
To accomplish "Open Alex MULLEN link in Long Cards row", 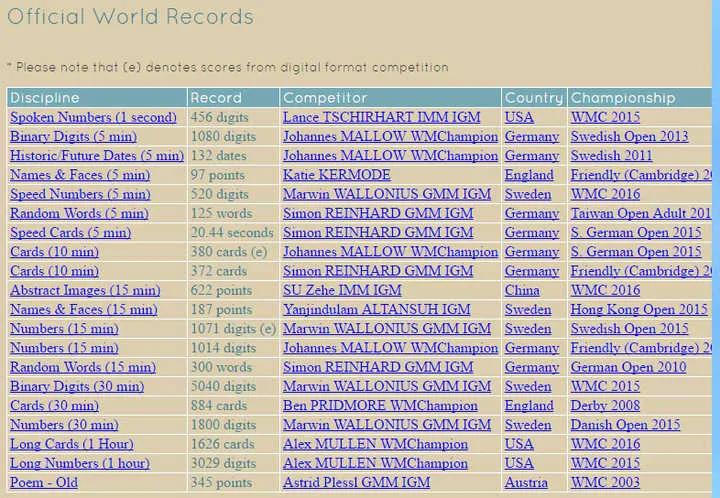I will (x=375, y=445).
